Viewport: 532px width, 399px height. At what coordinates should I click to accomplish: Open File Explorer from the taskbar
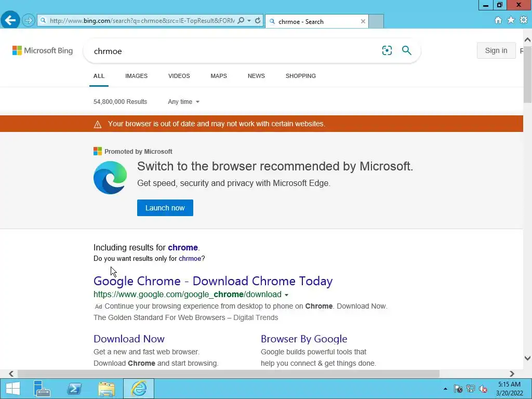click(x=107, y=389)
